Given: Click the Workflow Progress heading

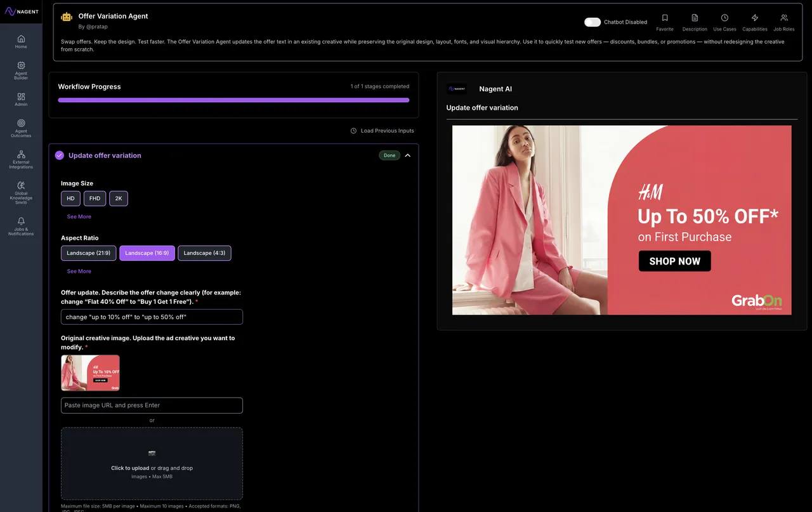Looking at the screenshot, I should (89, 87).
